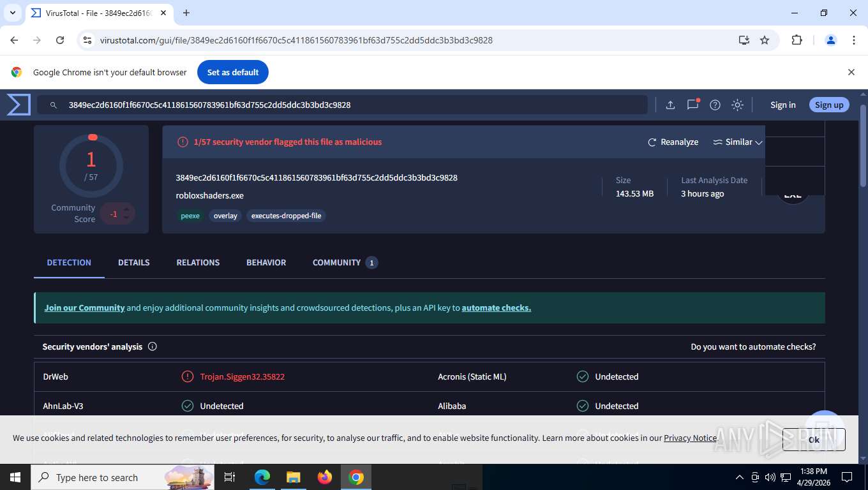
Task: Switch to the DETAILS tab
Action: click(134, 262)
